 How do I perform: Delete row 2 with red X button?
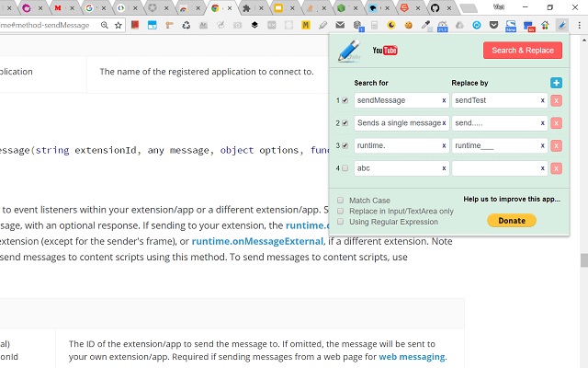556,123
